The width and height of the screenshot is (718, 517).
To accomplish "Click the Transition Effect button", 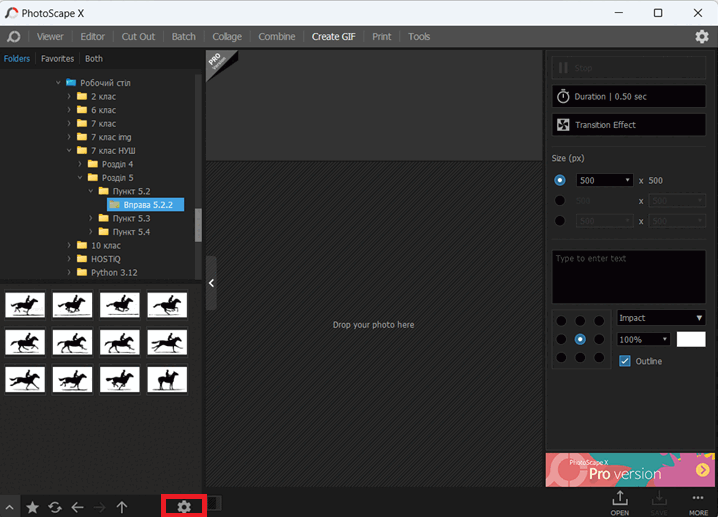I will point(628,125).
